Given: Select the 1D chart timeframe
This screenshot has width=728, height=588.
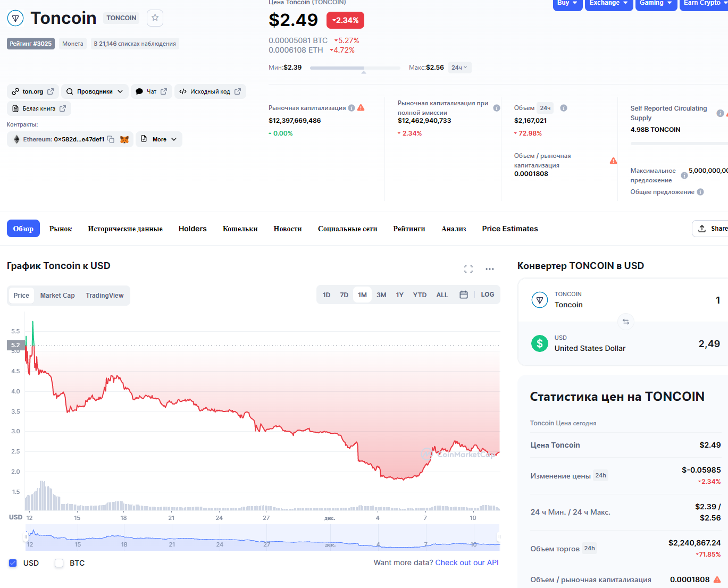Looking at the screenshot, I should click(327, 295).
